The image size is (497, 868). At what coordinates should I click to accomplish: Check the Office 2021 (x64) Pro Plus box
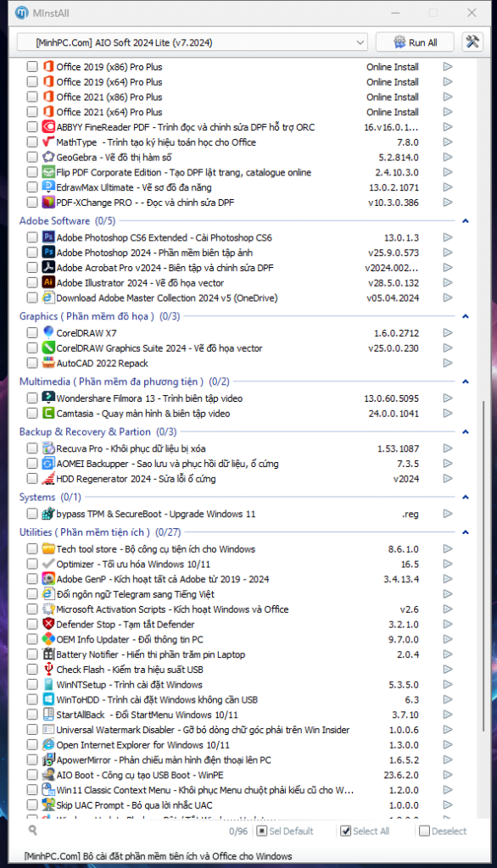coord(32,112)
